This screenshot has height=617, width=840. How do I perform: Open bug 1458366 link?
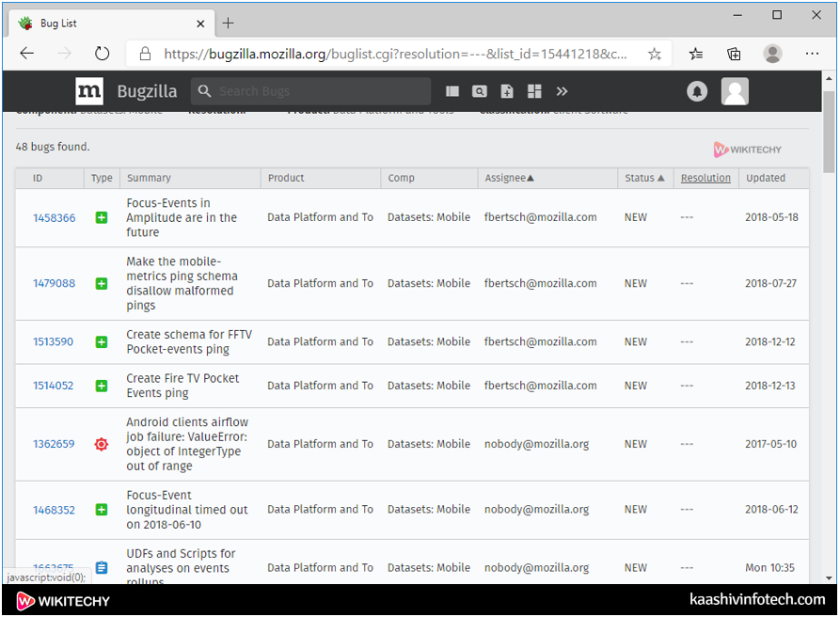[x=54, y=218]
